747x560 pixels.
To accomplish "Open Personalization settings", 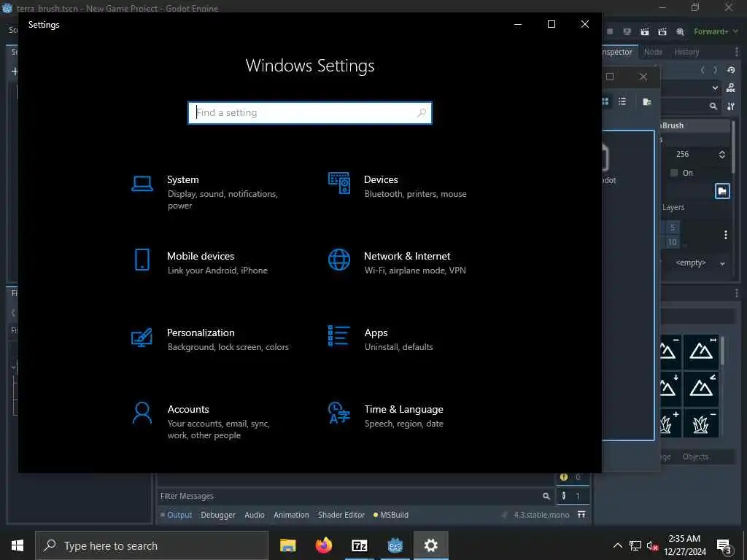I will click(210, 339).
